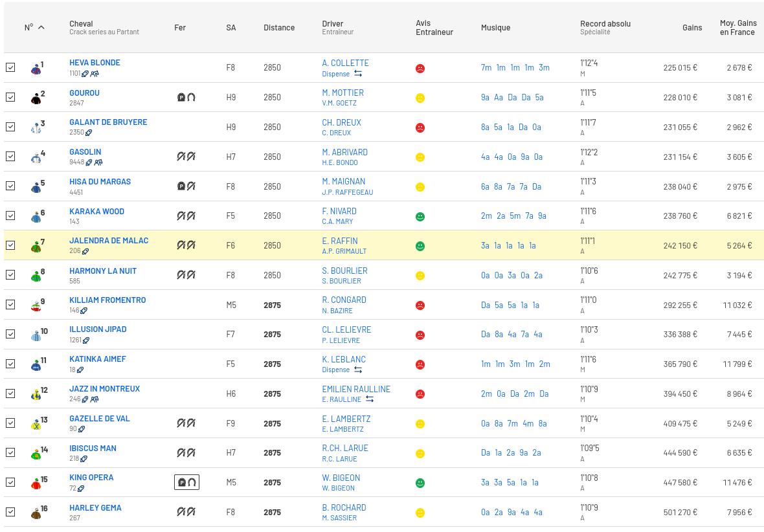Click the red sad face for Heva Blonde
Screen dimensions: 764x532
point(420,68)
